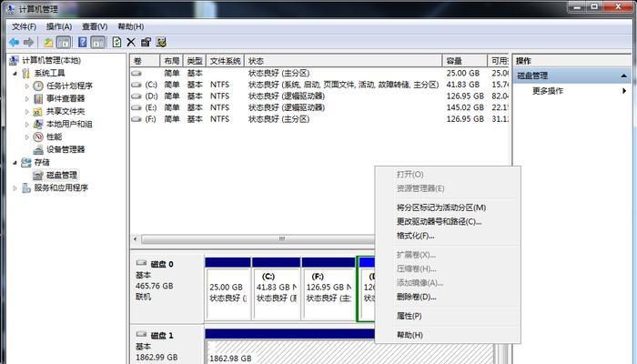Collapse the 系统工具 tree node

pos(15,74)
